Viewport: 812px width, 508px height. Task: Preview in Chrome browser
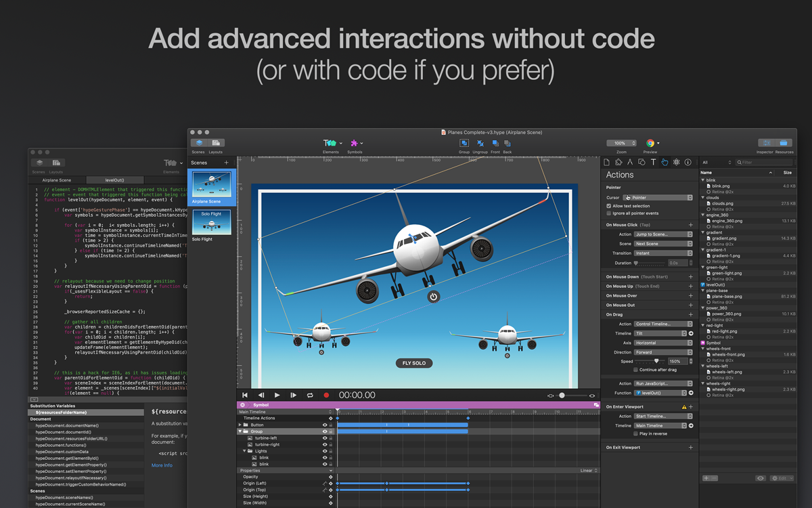click(650, 143)
